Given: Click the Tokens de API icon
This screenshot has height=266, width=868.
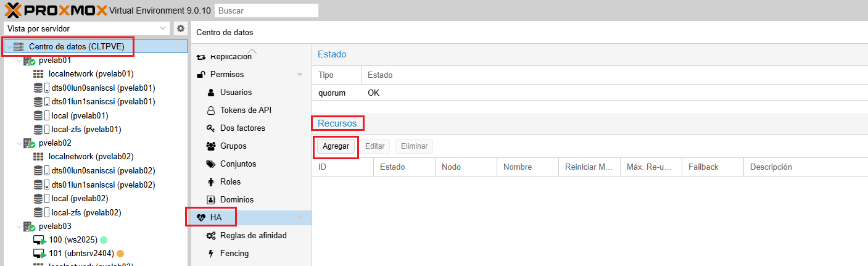Looking at the screenshot, I should pos(210,110).
